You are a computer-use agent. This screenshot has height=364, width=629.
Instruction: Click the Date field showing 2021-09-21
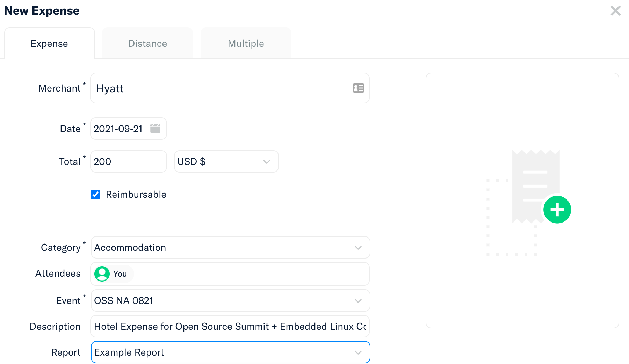pyautogui.click(x=119, y=129)
